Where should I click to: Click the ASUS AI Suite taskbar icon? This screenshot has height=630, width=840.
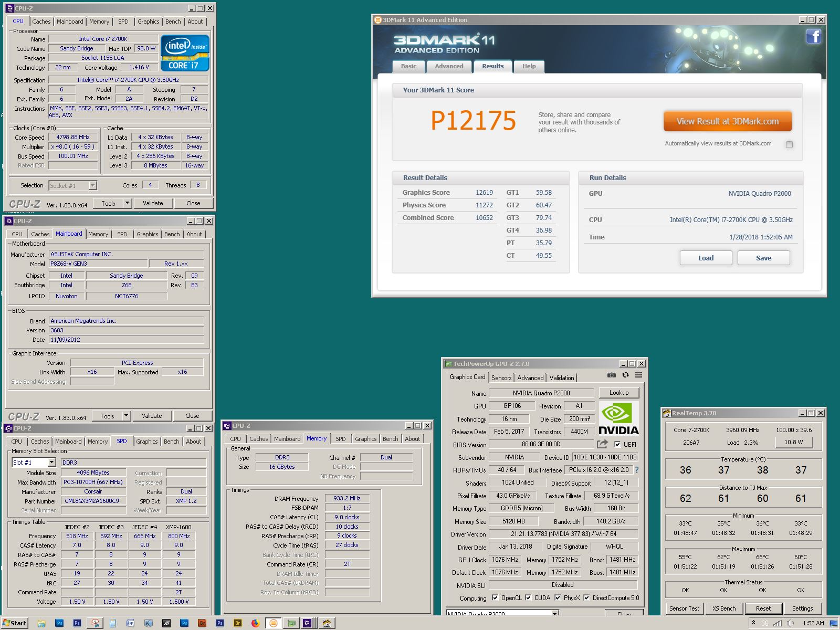tap(166, 623)
